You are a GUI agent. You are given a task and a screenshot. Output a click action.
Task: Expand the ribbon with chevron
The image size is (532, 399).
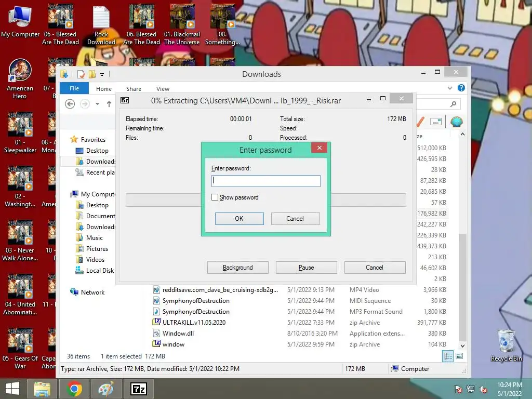click(450, 88)
